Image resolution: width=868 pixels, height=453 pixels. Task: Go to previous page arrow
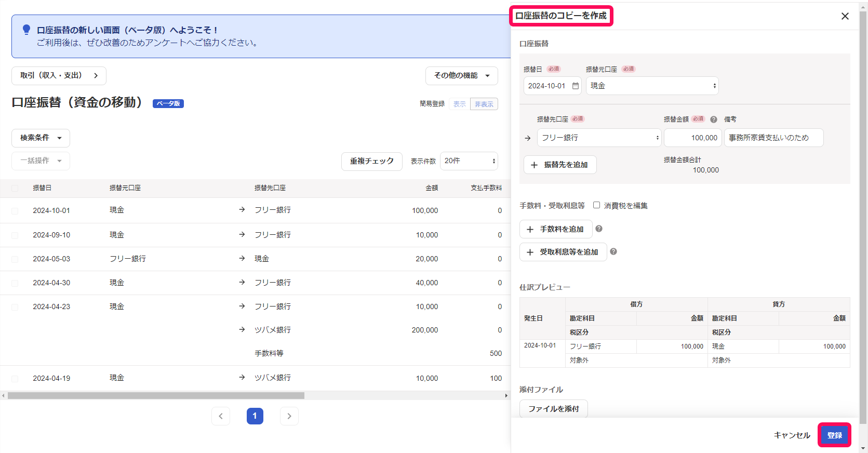pyautogui.click(x=221, y=416)
